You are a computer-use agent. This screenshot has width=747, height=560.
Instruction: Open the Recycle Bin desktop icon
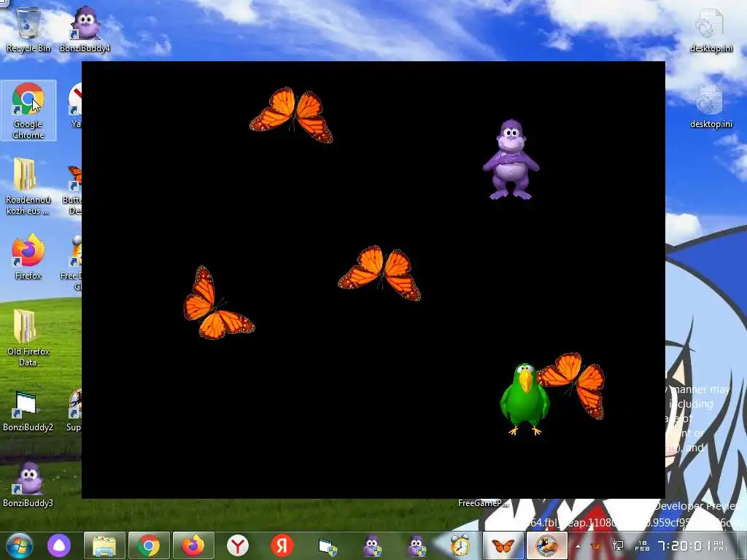tap(28, 28)
